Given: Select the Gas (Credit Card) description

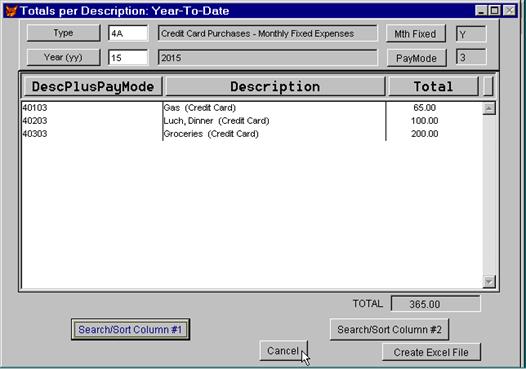Looking at the screenshot, I should [200, 108].
